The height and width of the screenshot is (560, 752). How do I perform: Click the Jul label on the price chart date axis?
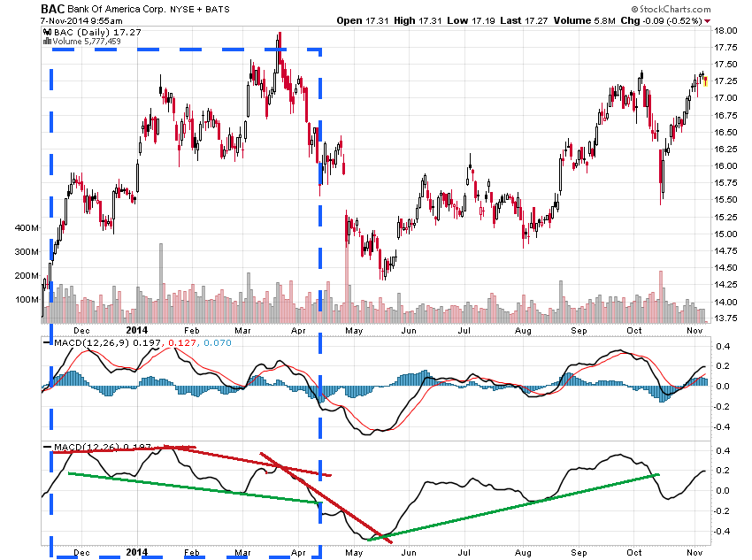click(x=464, y=330)
